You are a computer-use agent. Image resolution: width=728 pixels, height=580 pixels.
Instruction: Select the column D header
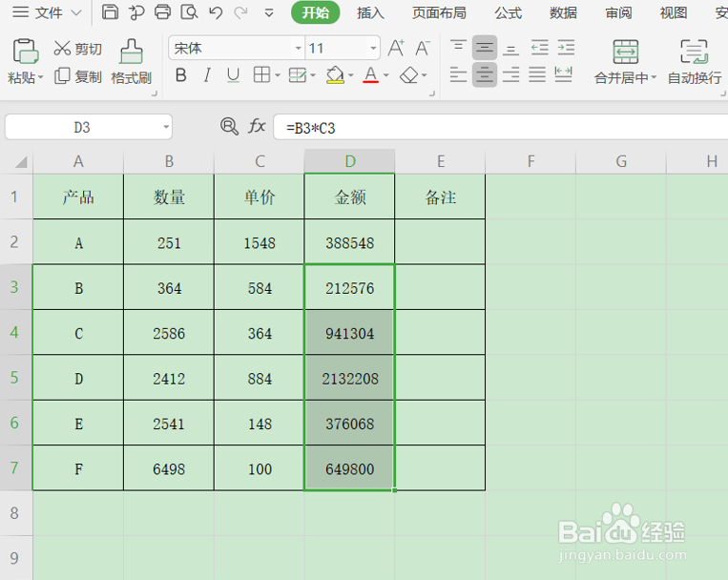point(349,161)
